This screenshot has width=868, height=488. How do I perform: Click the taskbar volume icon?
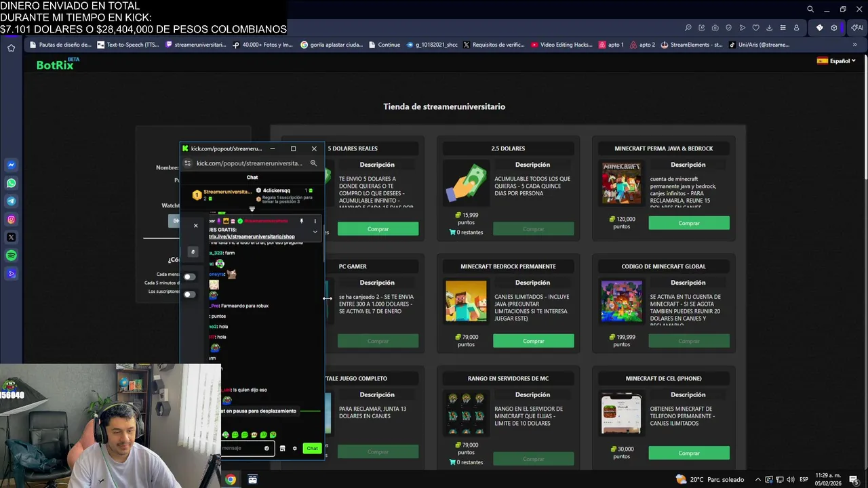pyautogui.click(x=791, y=479)
